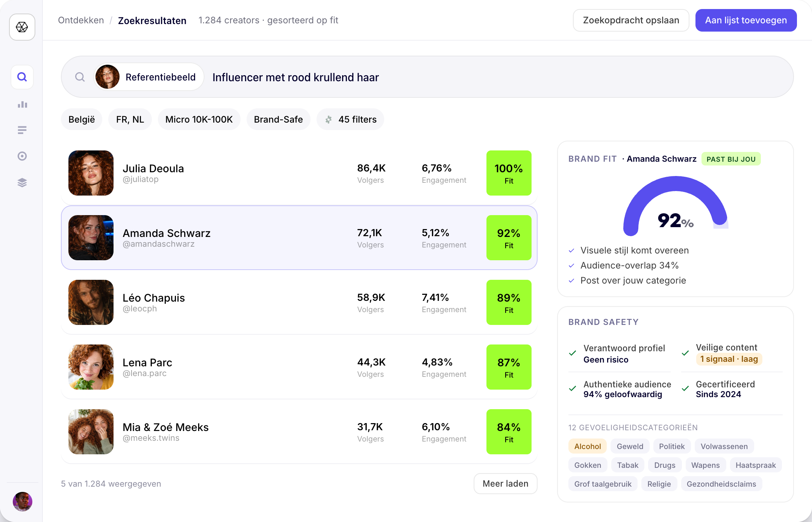The width and height of the screenshot is (812, 522).
Task: Select the Lena Parc creator name
Action: click(x=147, y=363)
